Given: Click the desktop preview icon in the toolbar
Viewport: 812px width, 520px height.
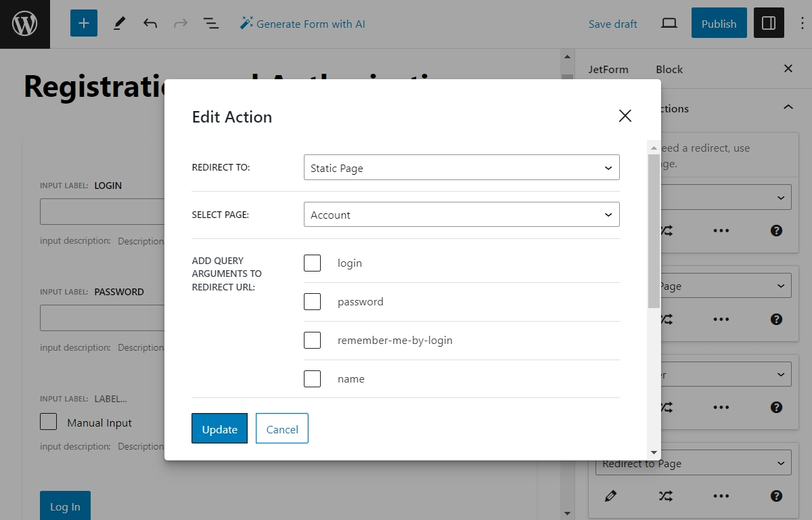Looking at the screenshot, I should coord(669,22).
